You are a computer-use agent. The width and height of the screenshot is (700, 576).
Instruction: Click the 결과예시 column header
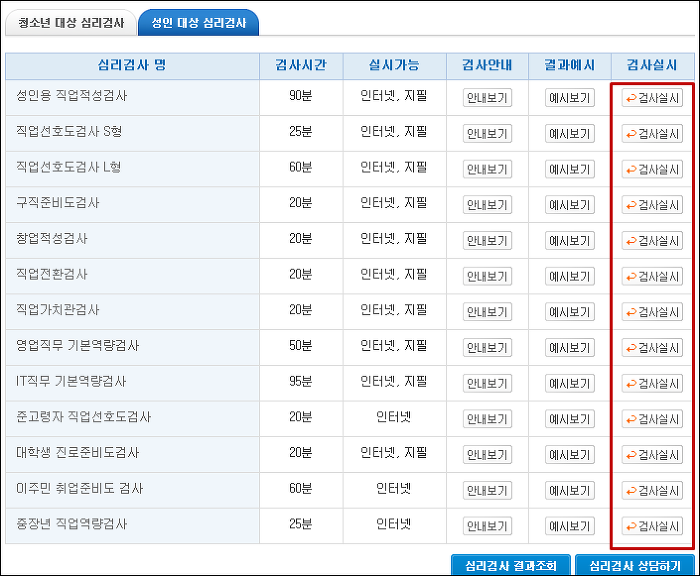(570, 66)
